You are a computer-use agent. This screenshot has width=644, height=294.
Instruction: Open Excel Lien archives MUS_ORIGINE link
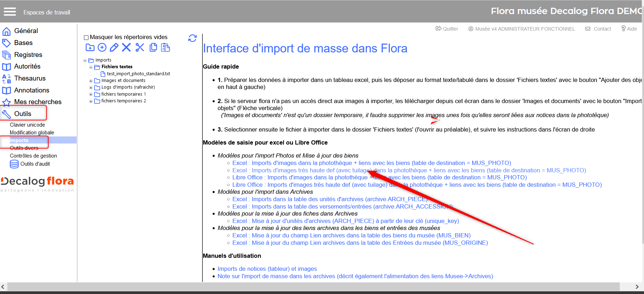[x=360, y=243]
